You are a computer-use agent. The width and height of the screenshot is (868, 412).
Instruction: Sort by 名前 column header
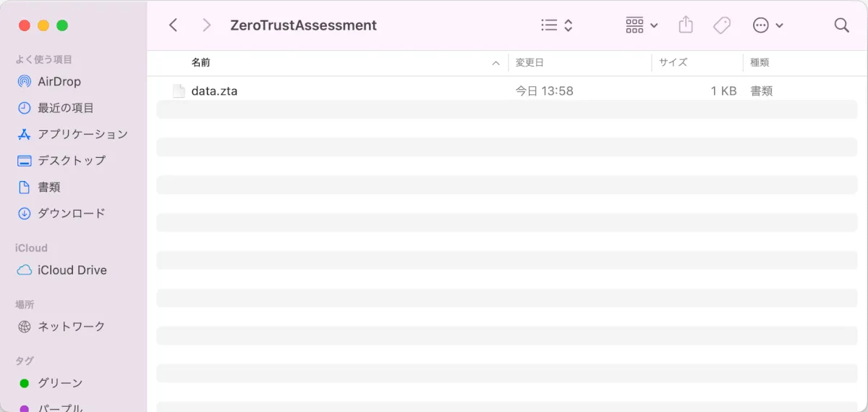(x=201, y=63)
